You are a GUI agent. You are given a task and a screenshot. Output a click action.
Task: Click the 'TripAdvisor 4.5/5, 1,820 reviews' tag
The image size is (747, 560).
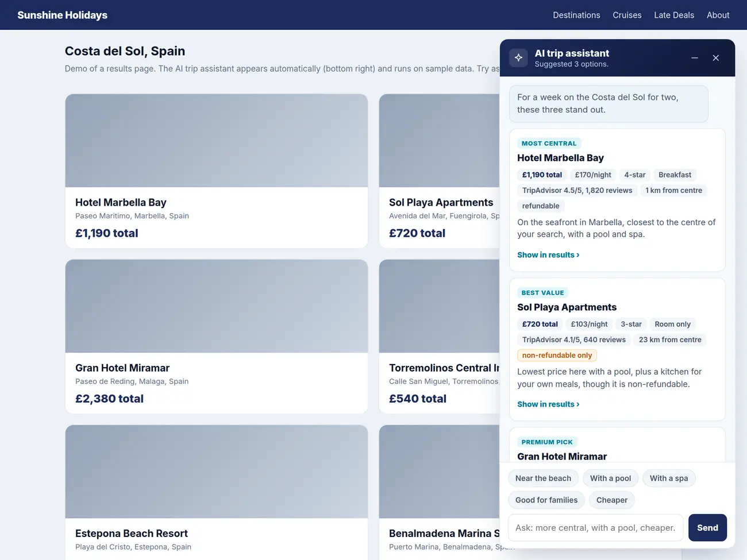pos(577,191)
